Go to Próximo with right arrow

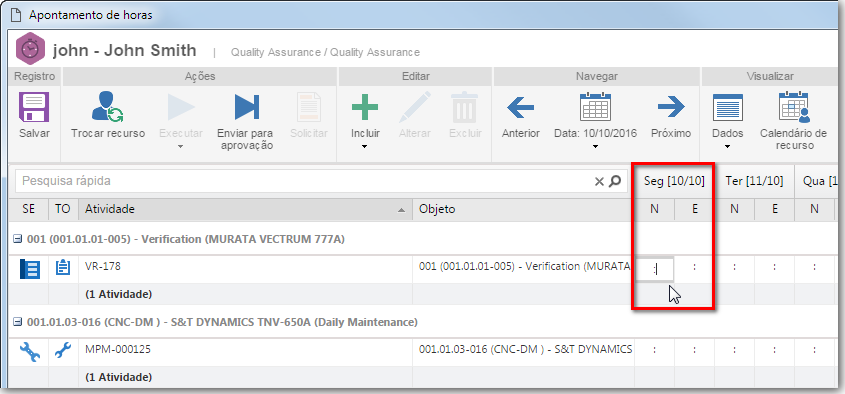[671, 107]
